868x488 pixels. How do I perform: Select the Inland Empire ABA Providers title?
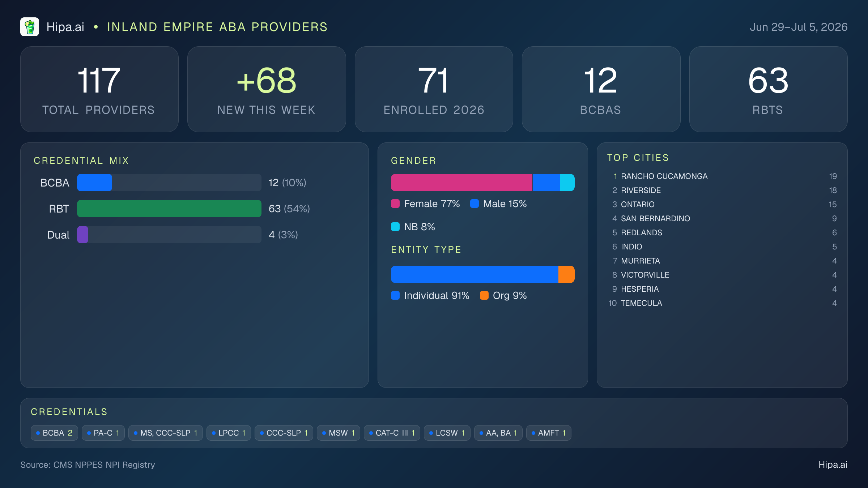217,27
